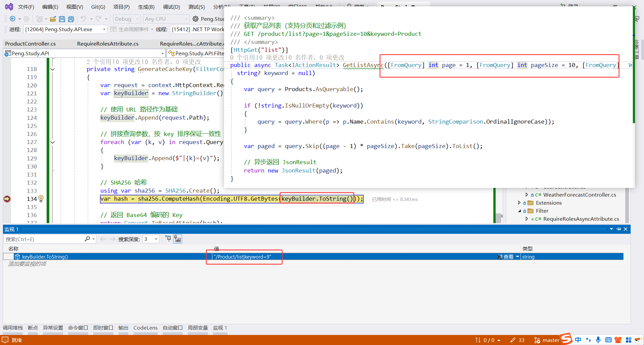The height and width of the screenshot is (345, 644).
Task: Click the 名称 column header
Action: pos(13,249)
